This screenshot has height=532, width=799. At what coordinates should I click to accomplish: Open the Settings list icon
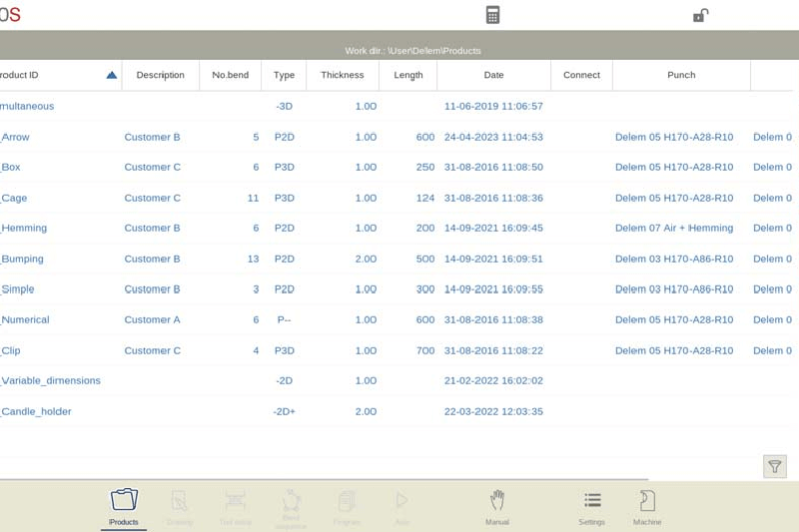[592, 502]
